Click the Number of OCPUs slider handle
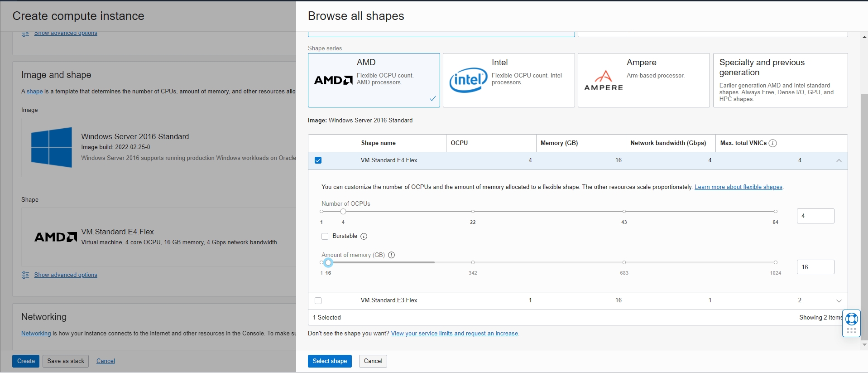The height and width of the screenshot is (373, 868). tap(343, 212)
